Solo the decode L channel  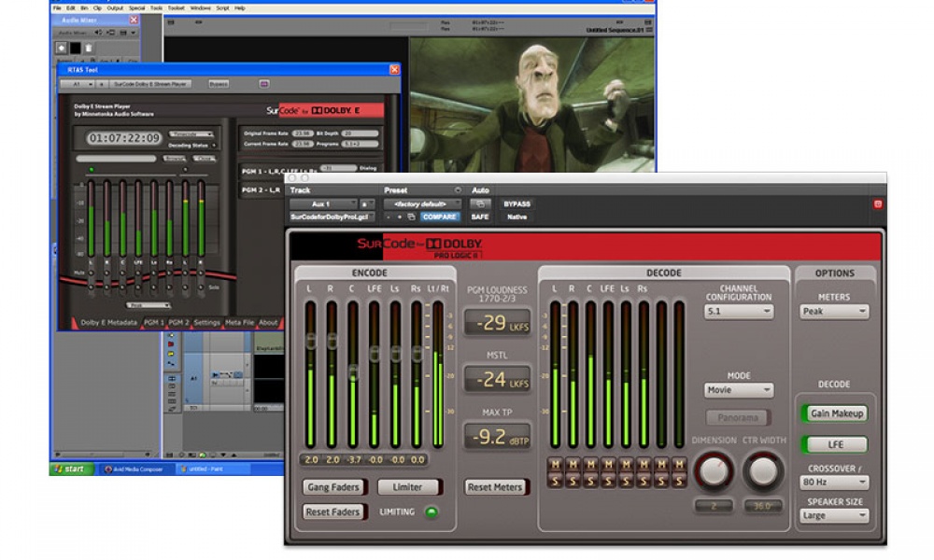click(x=555, y=480)
